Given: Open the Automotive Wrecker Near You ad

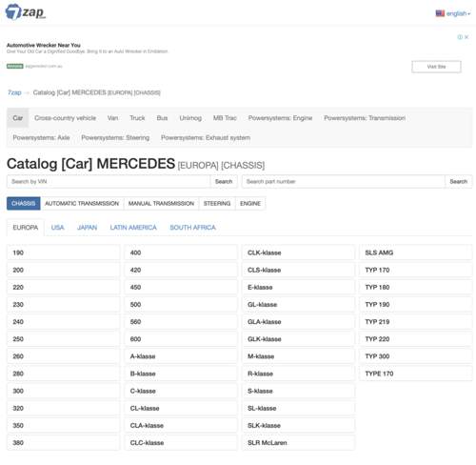Looking at the screenshot, I should pyautogui.click(x=44, y=45).
